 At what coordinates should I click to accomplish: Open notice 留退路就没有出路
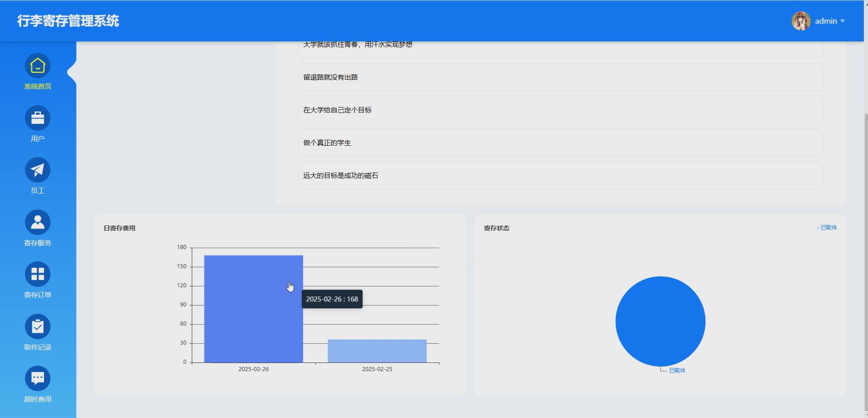tap(560, 77)
